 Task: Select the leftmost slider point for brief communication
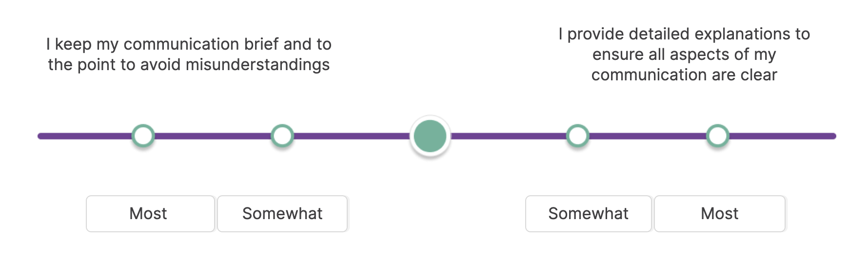(x=143, y=136)
